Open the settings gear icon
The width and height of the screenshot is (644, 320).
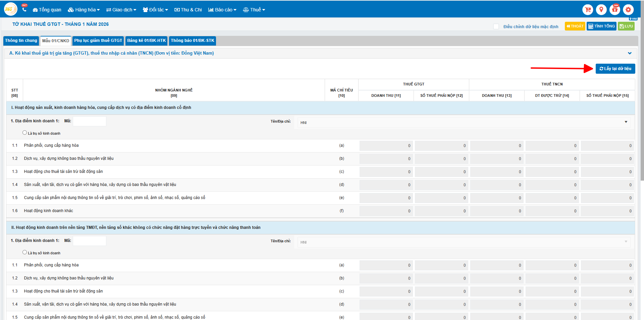tap(628, 10)
